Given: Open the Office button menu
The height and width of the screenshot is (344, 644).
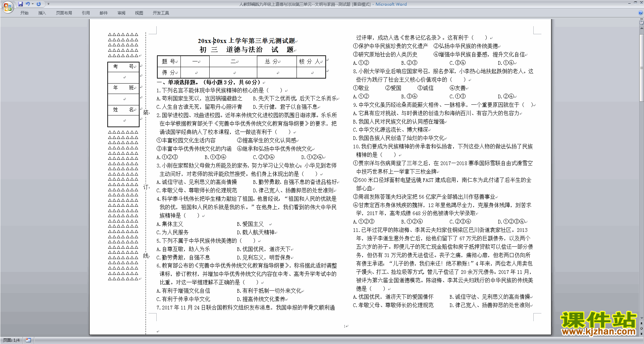Looking at the screenshot, I should pyautogui.click(x=7, y=7).
